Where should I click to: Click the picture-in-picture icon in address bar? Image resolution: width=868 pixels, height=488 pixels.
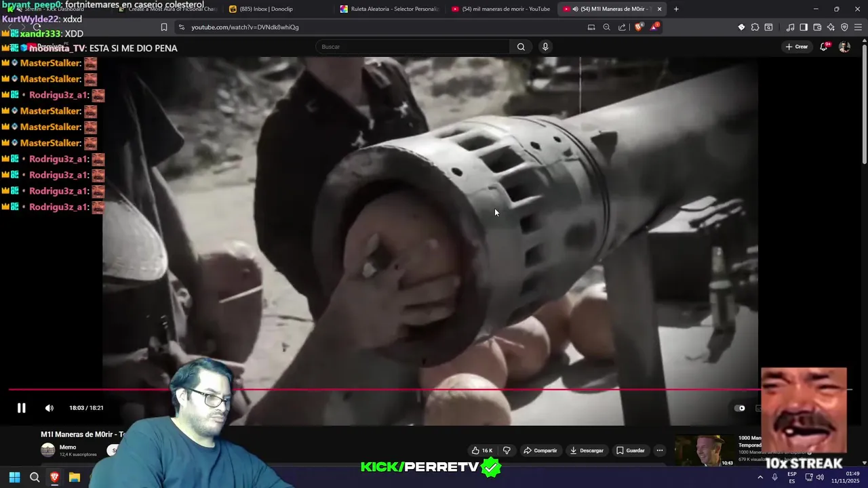pos(591,27)
